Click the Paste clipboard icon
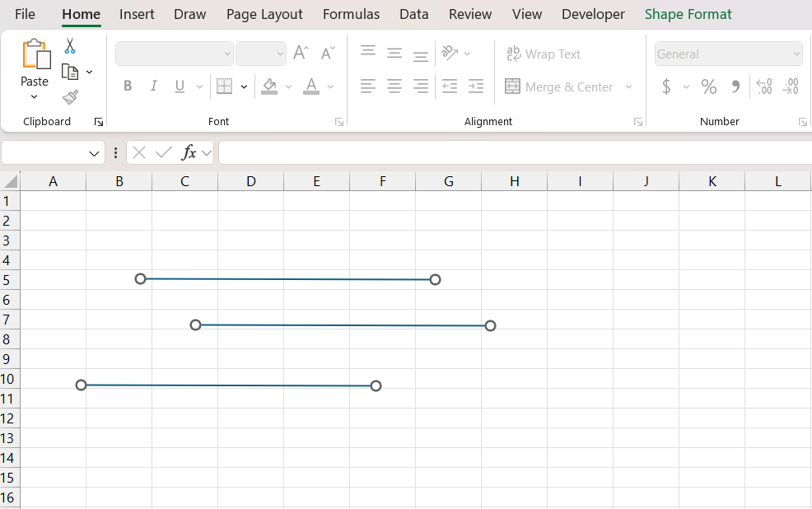 point(36,54)
